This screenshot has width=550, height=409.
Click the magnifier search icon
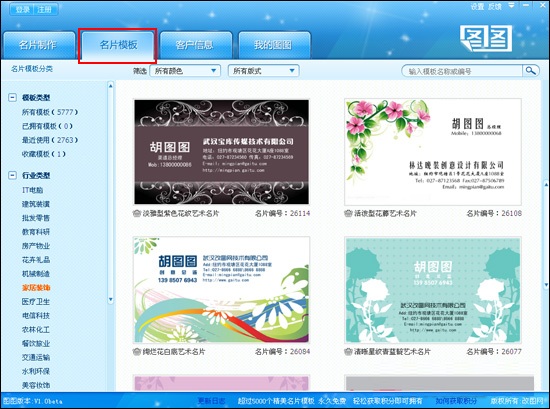coord(531,71)
